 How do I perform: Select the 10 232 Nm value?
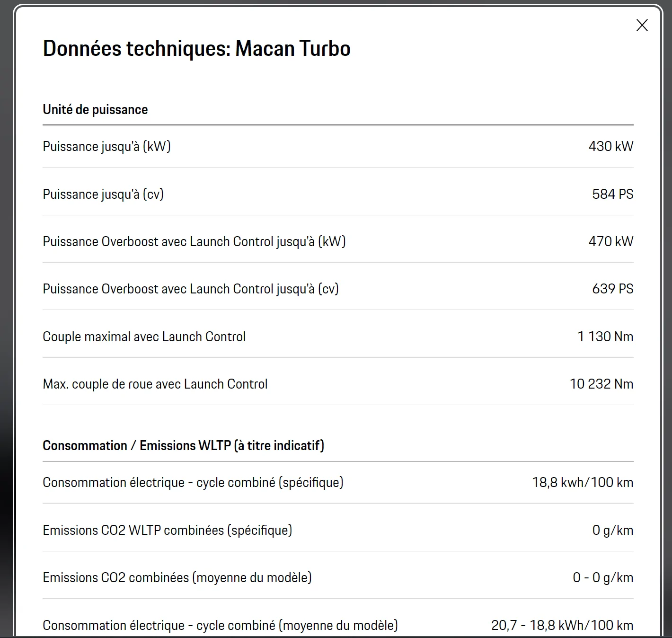point(601,384)
